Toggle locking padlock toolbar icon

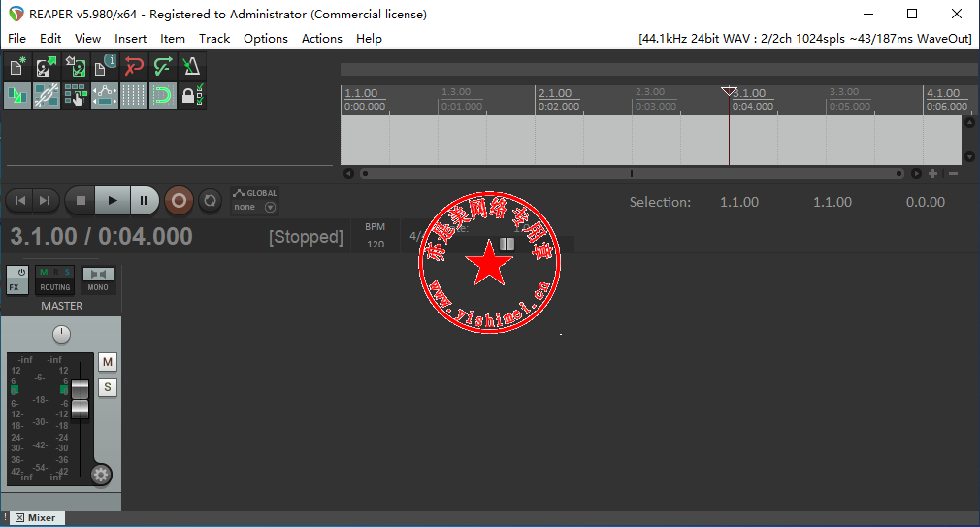click(x=191, y=95)
